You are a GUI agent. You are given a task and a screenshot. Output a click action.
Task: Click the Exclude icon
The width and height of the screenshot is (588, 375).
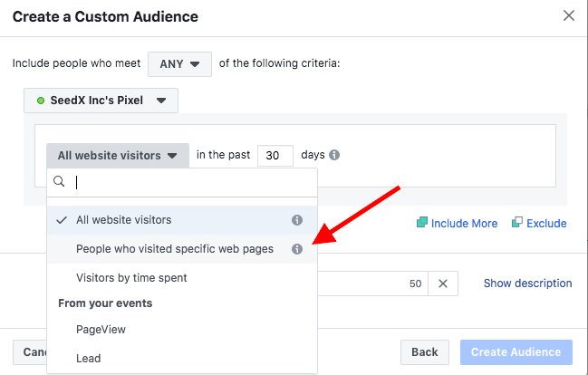517,223
